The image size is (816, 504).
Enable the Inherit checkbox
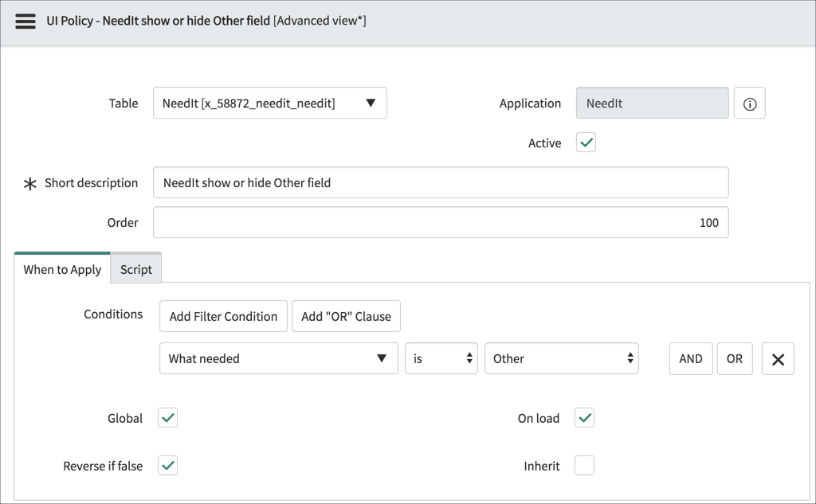pos(584,465)
